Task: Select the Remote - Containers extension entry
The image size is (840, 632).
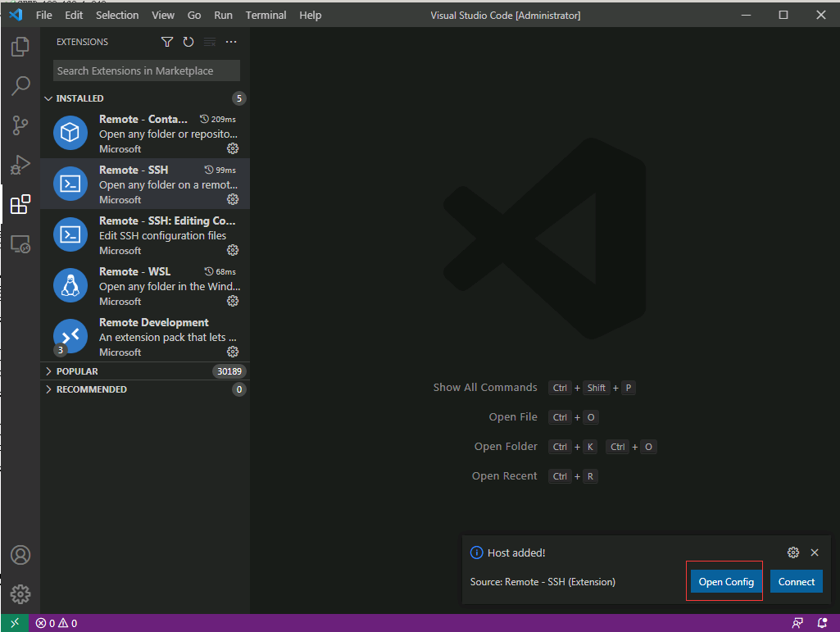Action: 144,133
